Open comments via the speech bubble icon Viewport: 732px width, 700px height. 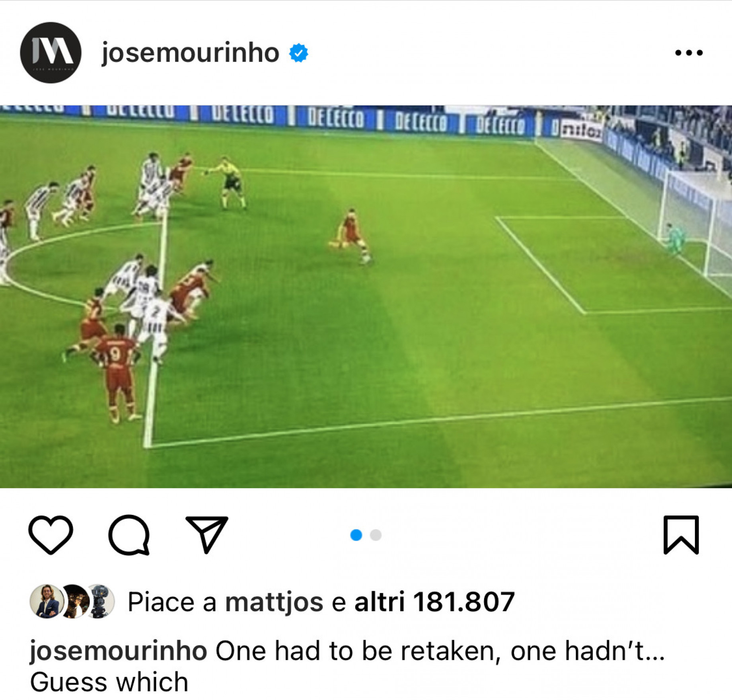coord(129,534)
